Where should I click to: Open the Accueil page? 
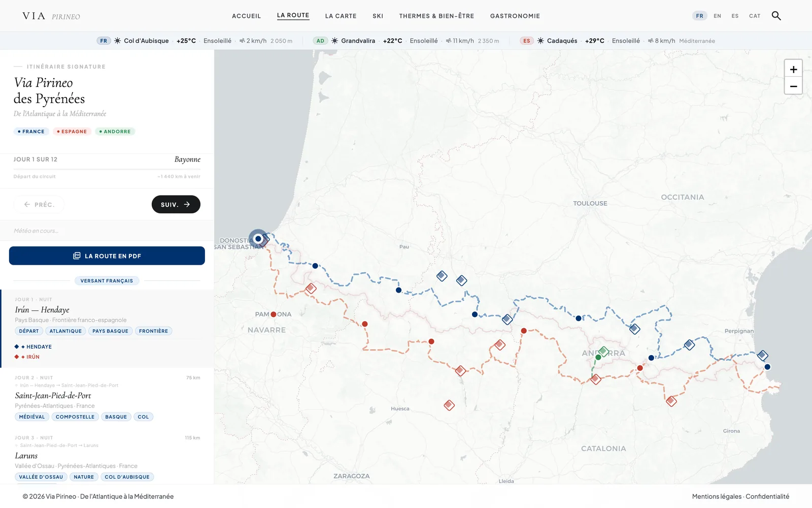246,16
